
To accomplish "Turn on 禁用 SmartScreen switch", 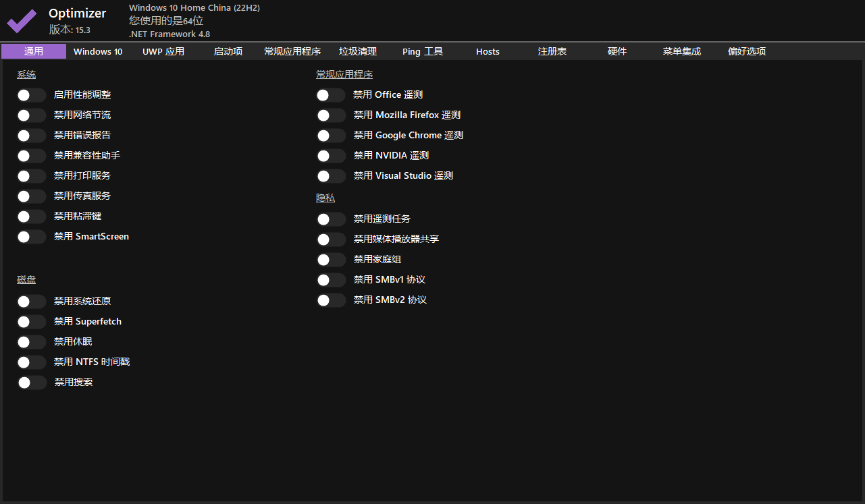I will [x=32, y=237].
